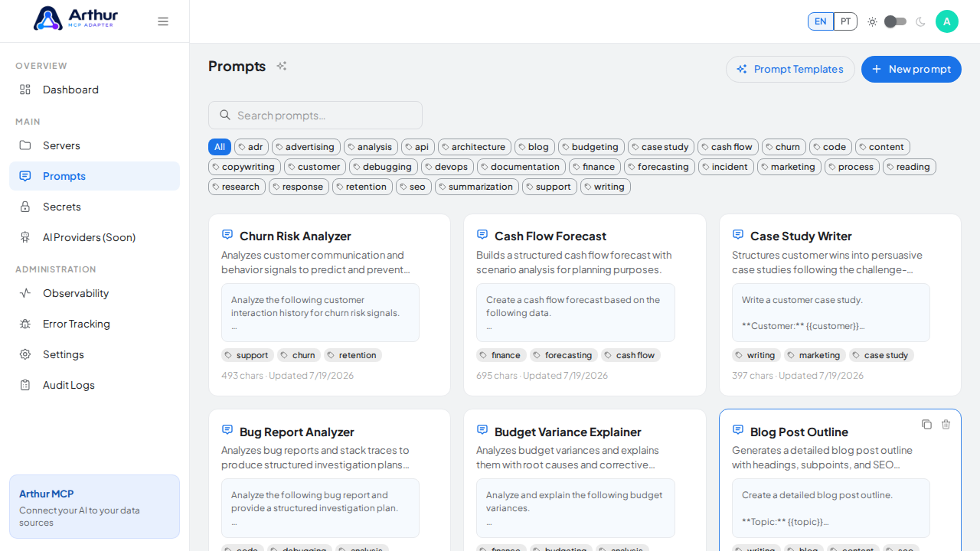
Task: Filter prompts by architecture tag
Action: (475, 147)
